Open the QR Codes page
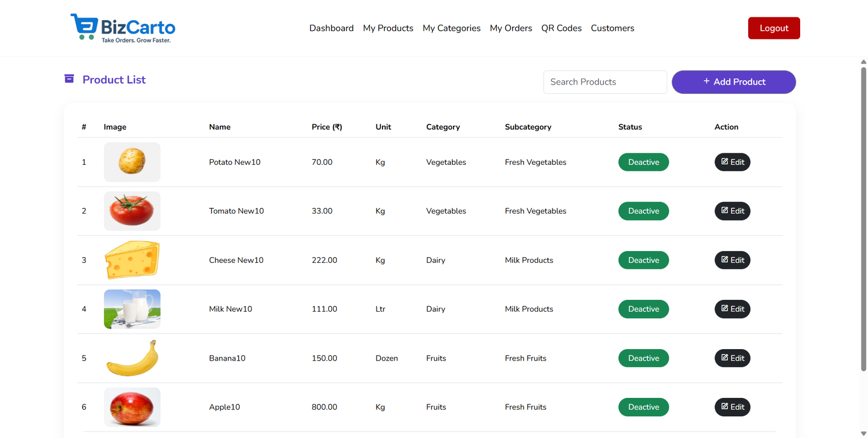This screenshot has height=438, width=868. (x=561, y=28)
